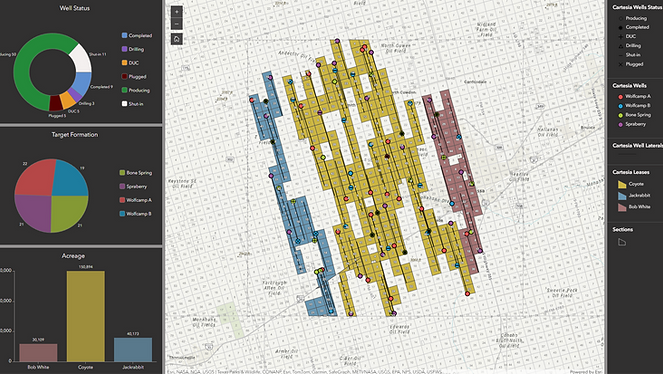Click the Coyote lease yellow polygon symbol
This screenshot has height=374, width=663.
pos(622,184)
